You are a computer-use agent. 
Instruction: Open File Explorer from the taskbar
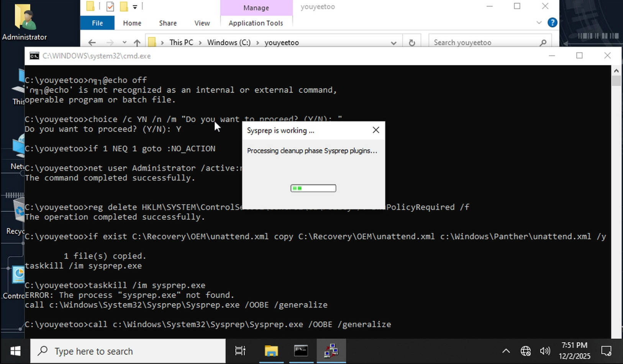271,351
